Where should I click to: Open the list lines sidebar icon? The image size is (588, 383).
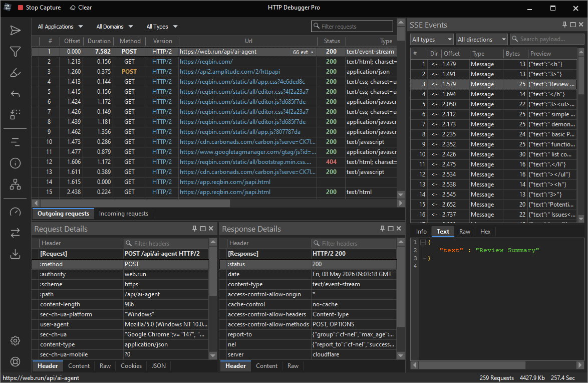(x=15, y=142)
